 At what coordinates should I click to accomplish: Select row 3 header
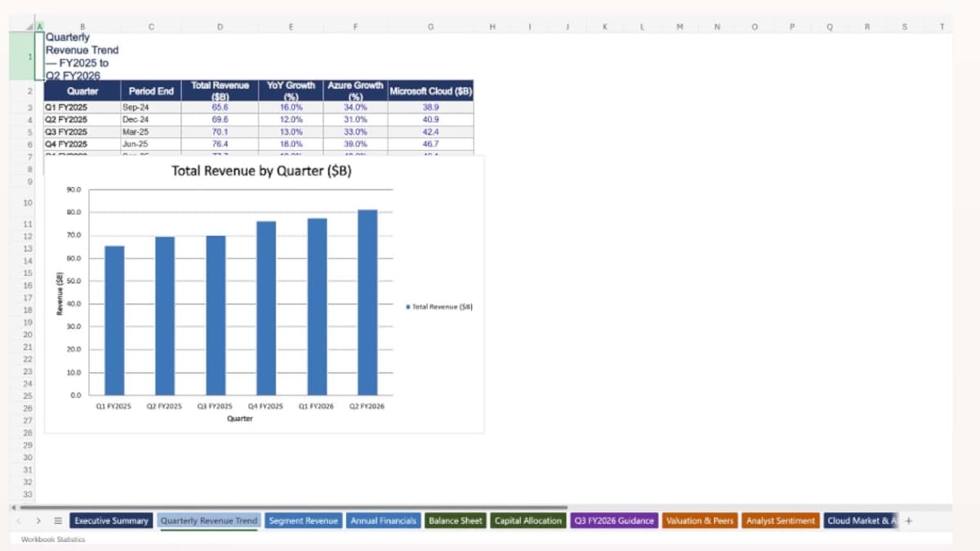point(29,107)
